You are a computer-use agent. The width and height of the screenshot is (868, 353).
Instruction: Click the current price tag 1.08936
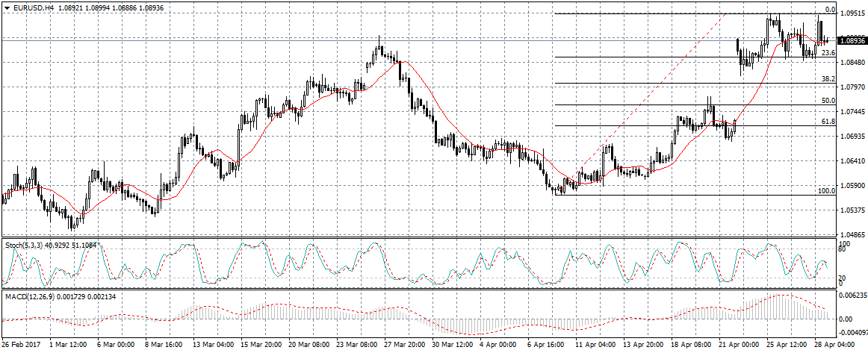852,40
